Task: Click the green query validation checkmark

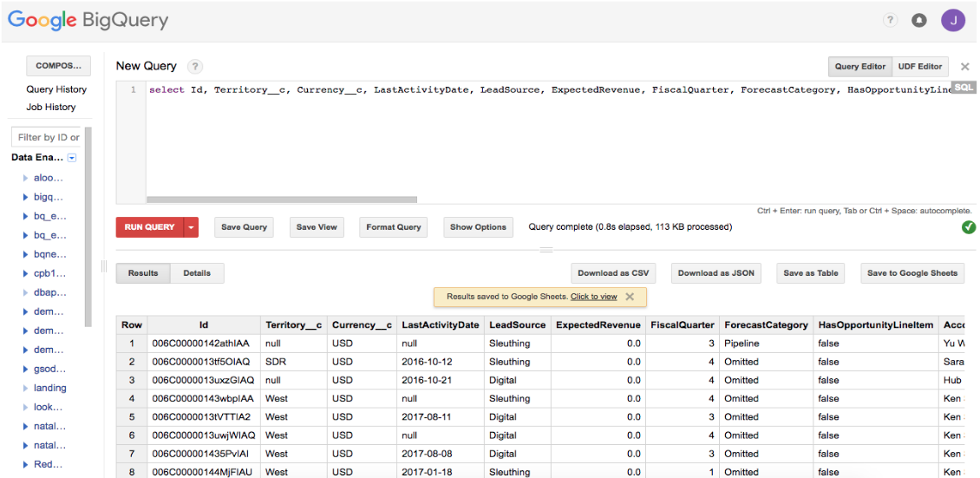Action: click(x=968, y=227)
